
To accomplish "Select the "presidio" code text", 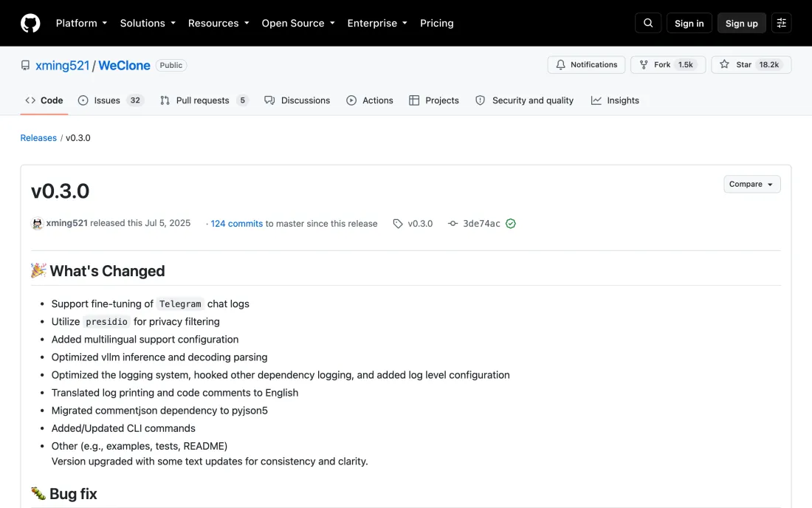I will (x=107, y=322).
